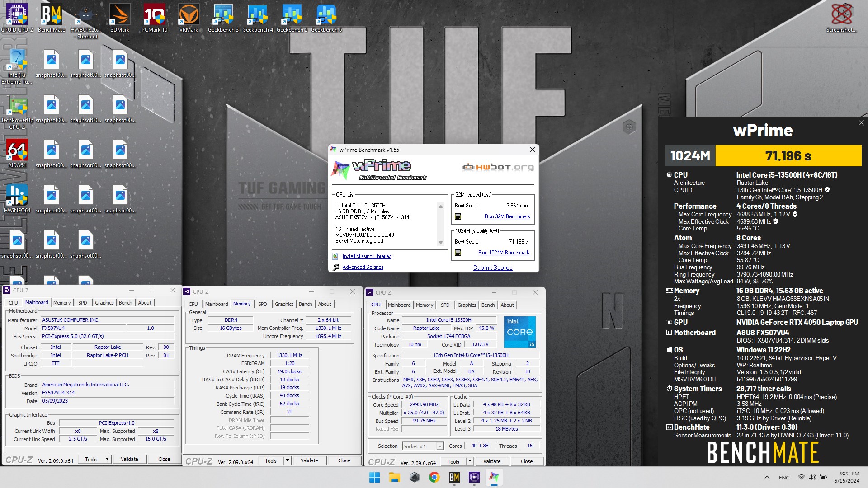This screenshot has width=868, height=488.
Task: Open the Geekbench 5 desktop icon
Action: pyautogui.click(x=292, y=18)
